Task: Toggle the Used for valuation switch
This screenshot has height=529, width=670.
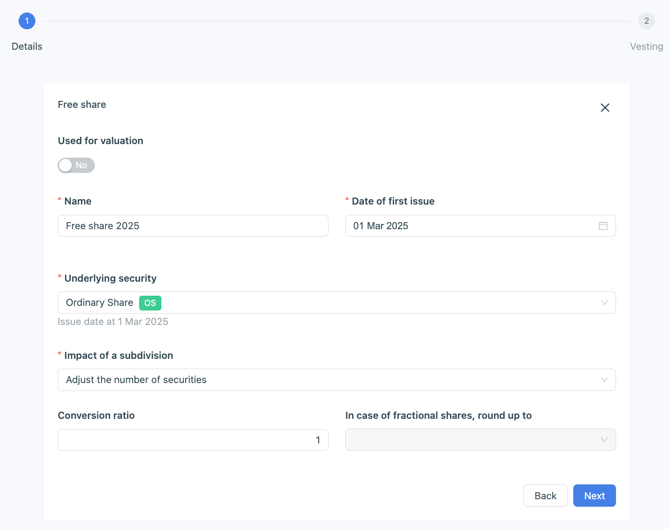Action: click(x=76, y=166)
